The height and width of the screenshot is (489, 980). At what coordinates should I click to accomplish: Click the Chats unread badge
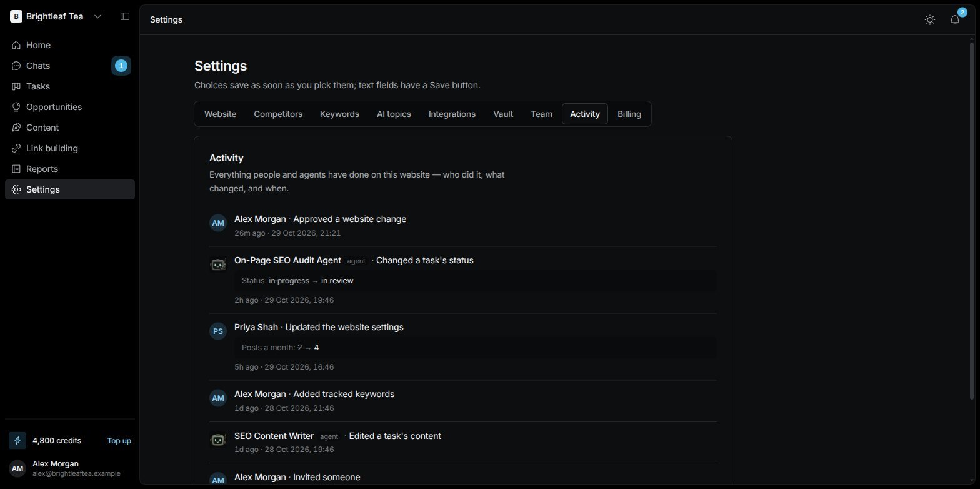(121, 66)
